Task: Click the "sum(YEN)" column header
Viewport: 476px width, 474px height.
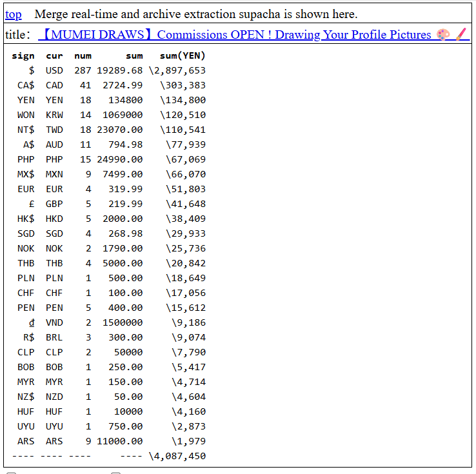Action: (x=183, y=56)
